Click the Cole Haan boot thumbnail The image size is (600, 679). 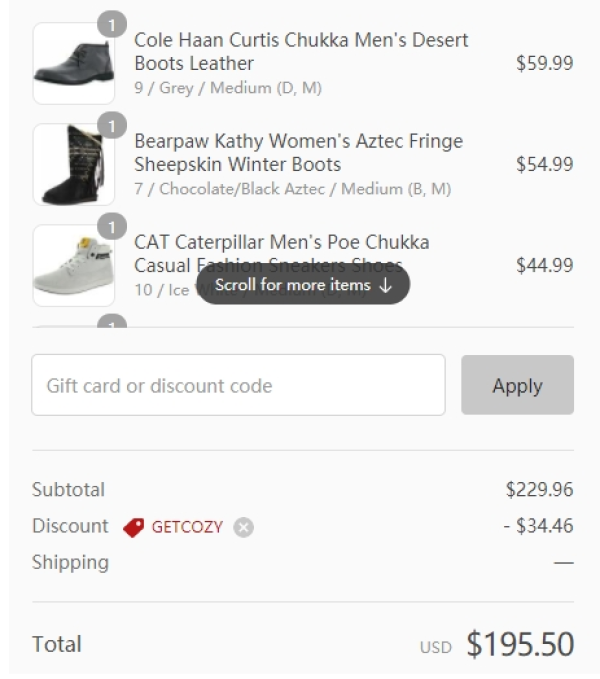coord(74,63)
